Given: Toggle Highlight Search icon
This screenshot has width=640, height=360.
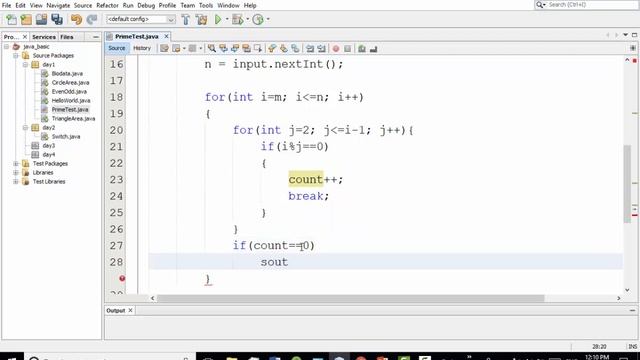Looking at the screenshot, I should coord(246,49).
